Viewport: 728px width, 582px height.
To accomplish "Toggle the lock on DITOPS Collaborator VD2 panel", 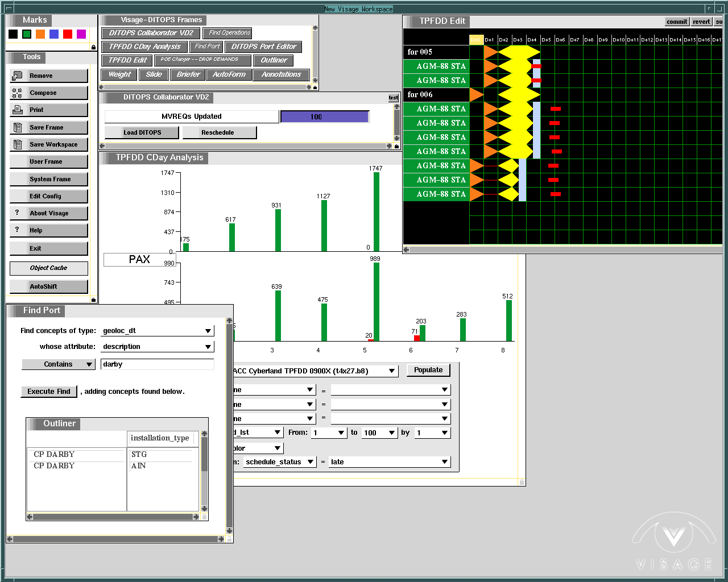I will [396, 146].
